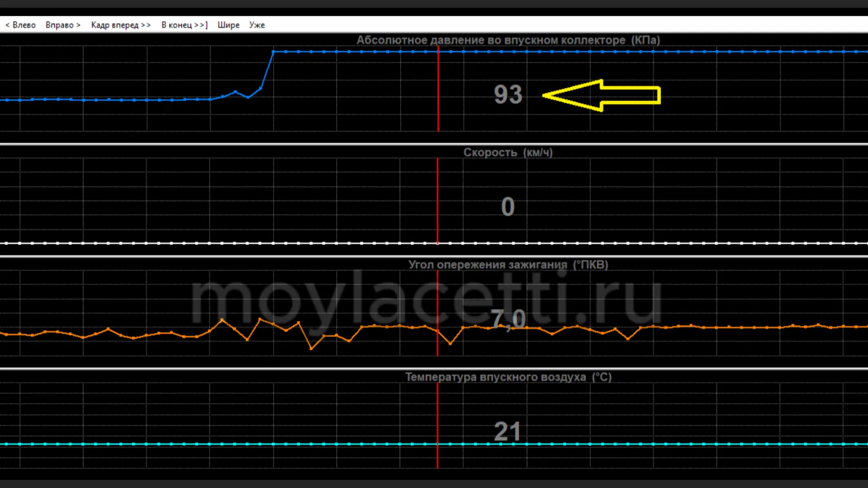Widen the graph with 'Шире'
Viewport: 868px width, 488px height.
pyautogui.click(x=228, y=25)
